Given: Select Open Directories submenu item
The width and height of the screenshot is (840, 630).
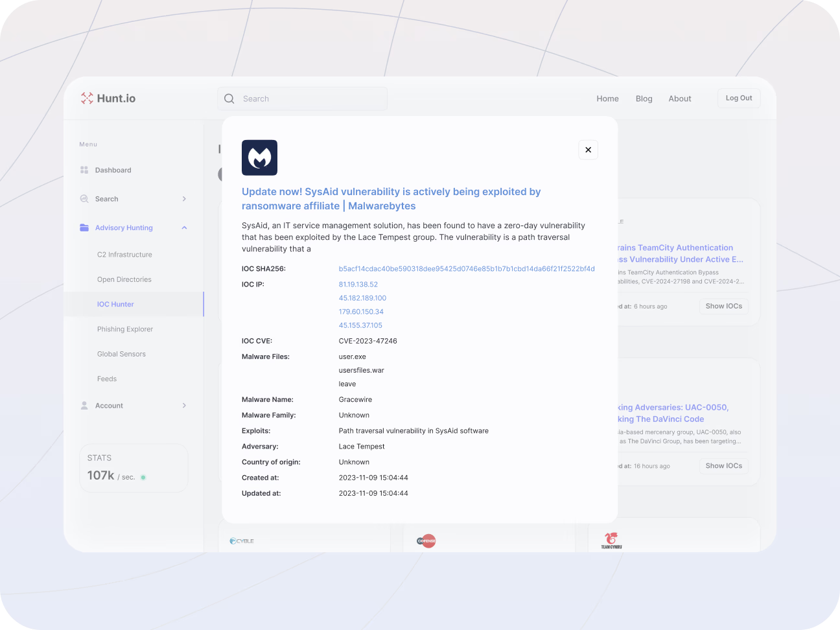Looking at the screenshot, I should 124,279.
